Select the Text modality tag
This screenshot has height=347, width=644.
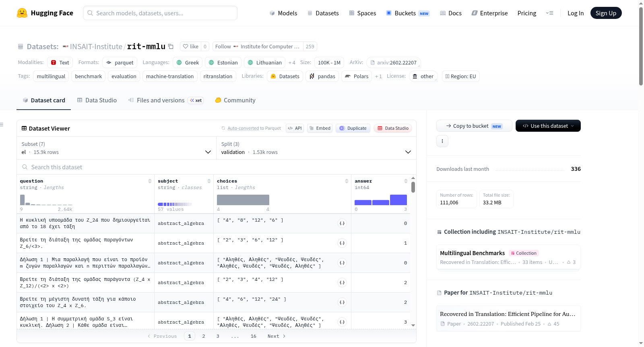(60, 62)
